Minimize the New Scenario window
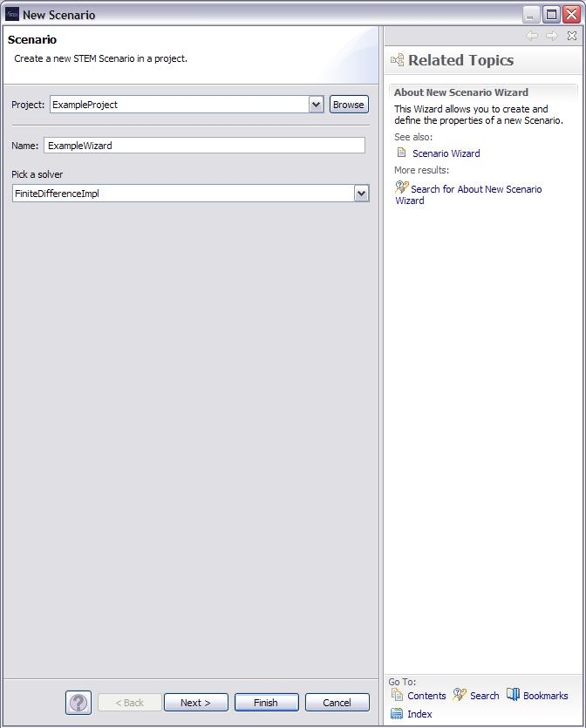Viewport: 586px width, 728px height. (530, 15)
